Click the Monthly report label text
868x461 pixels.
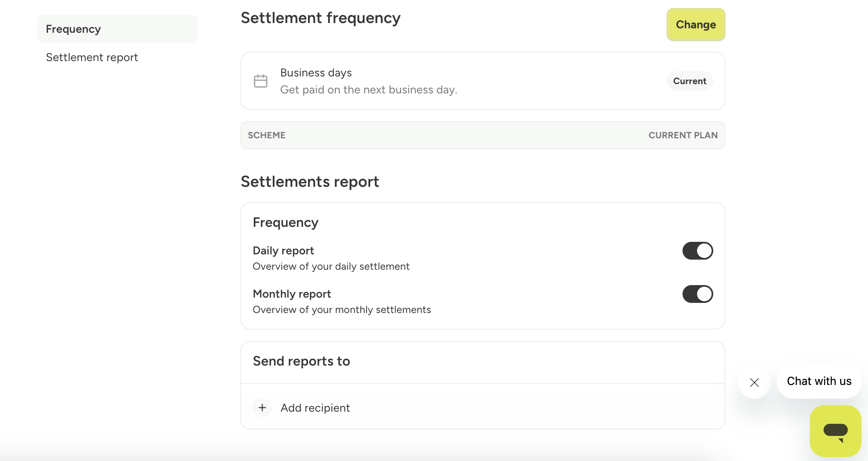click(292, 294)
